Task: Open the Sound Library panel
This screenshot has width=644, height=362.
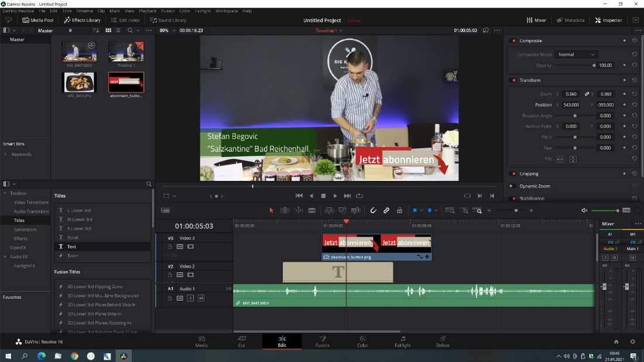Action: pos(168,20)
